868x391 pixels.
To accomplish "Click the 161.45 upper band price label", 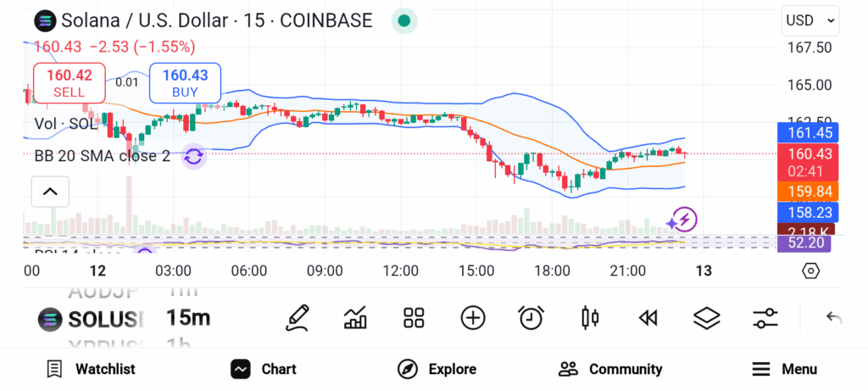I will tap(808, 133).
